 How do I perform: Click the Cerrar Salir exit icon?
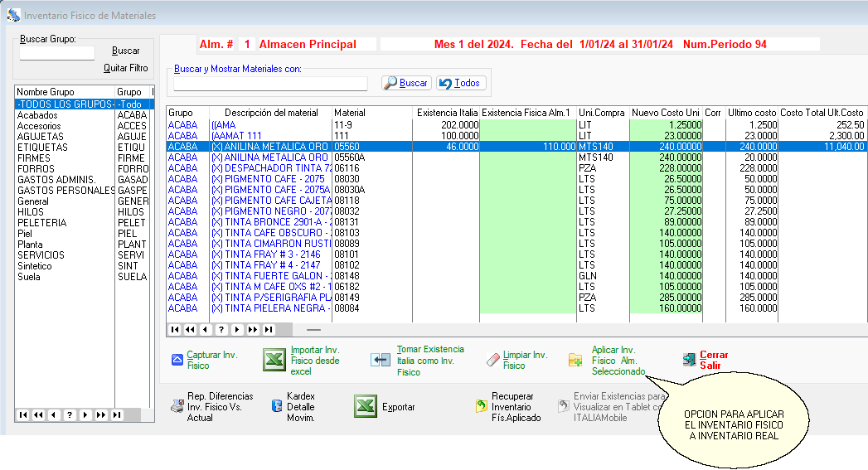(x=688, y=360)
